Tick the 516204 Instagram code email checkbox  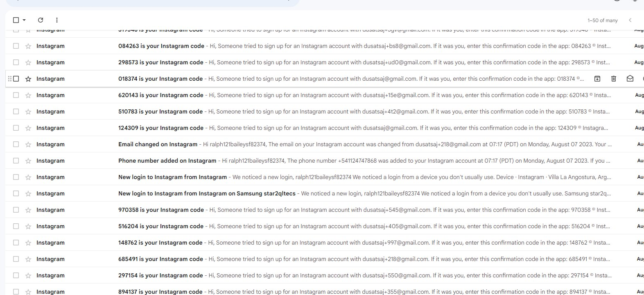(16, 226)
